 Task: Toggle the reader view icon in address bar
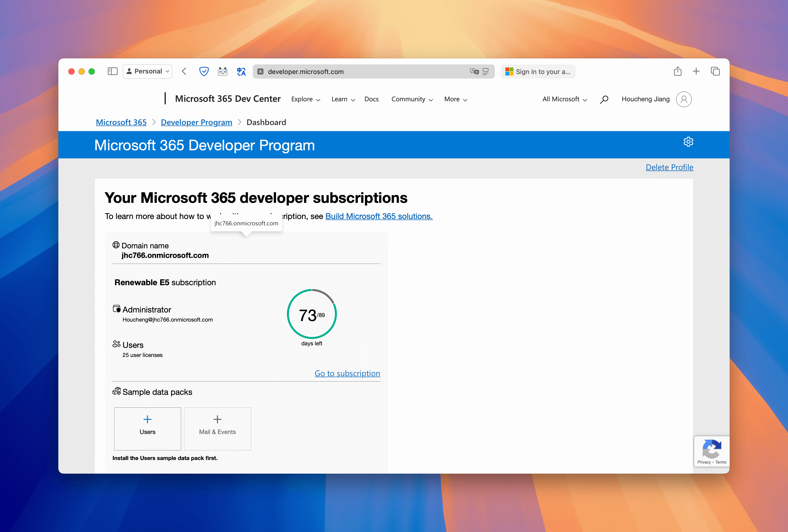click(485, 71)
